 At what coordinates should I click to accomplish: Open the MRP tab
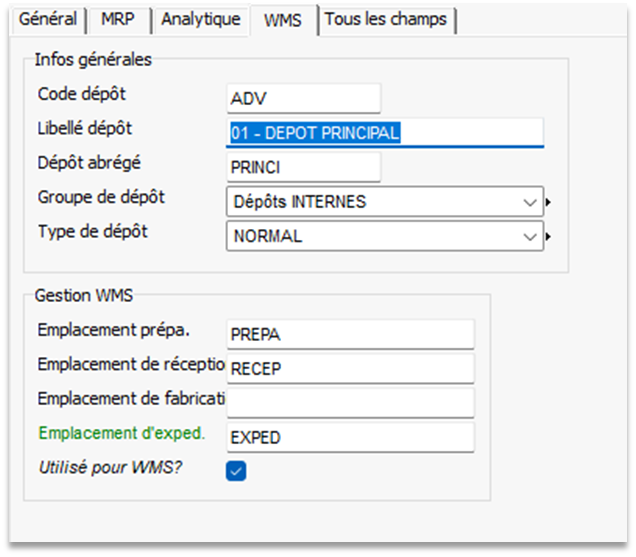click(117, 20)
